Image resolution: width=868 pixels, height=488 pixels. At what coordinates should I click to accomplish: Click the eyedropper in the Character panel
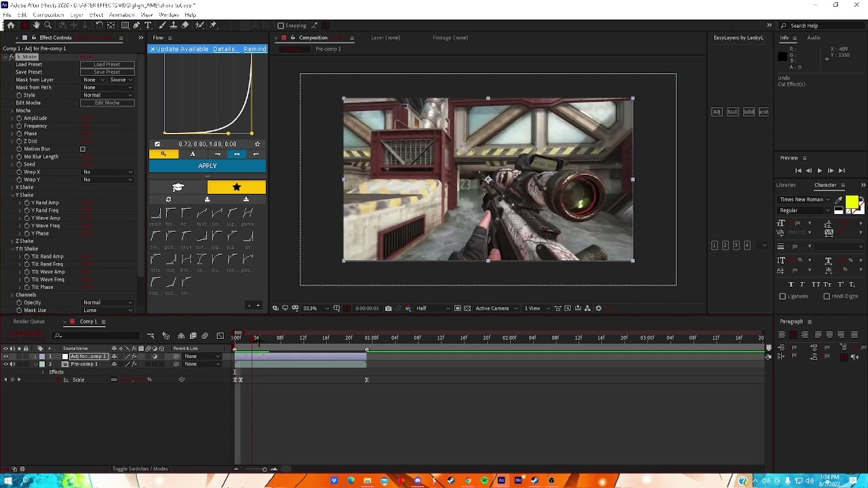(x=839, y=200)
